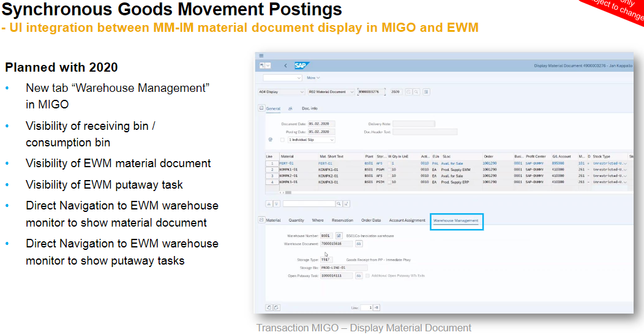Click the back arrow next to SAP logo
The image size is (644, 335).
[x=285, y=66]
